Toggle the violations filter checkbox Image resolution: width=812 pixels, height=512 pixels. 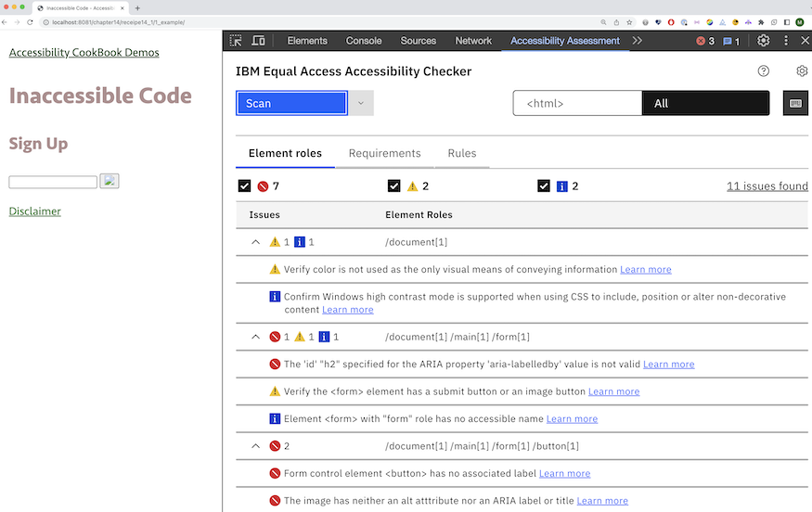pyautogui.click(x=244, y=186)
